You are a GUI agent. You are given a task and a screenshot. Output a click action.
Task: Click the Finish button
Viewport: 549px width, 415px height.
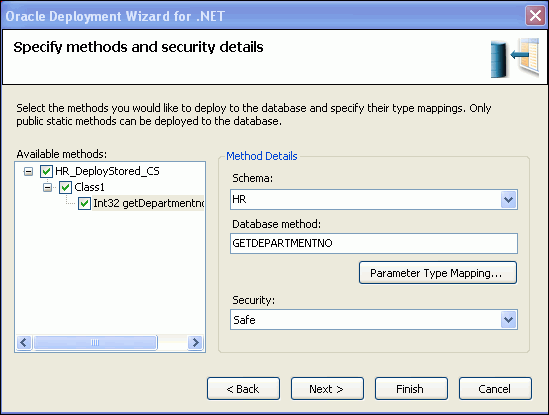411,389
